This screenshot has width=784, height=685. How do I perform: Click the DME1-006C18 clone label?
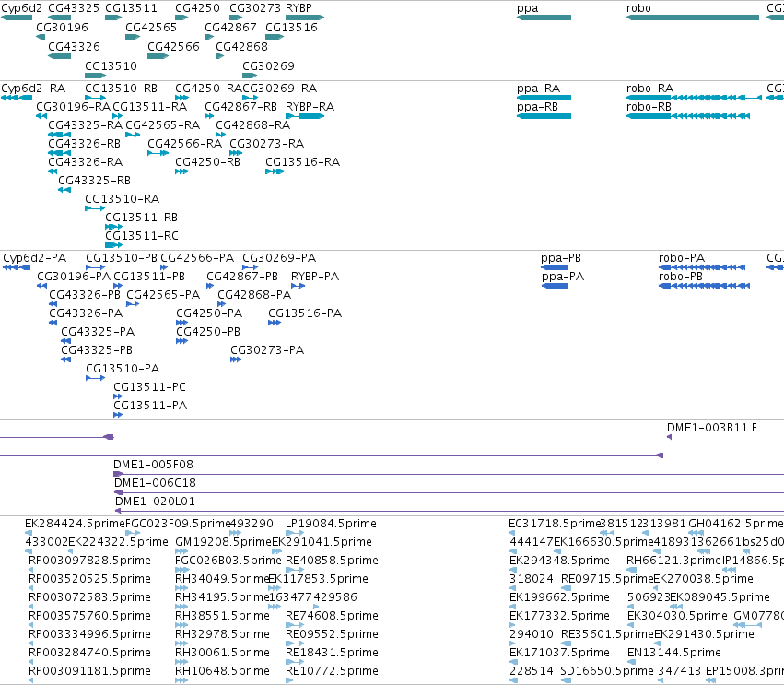tap(155, 483)
